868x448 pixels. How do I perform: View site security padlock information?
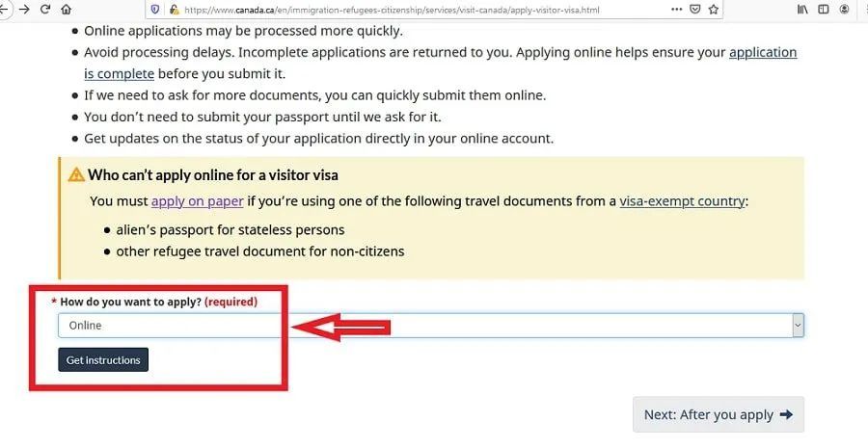(x=174, y=9)
